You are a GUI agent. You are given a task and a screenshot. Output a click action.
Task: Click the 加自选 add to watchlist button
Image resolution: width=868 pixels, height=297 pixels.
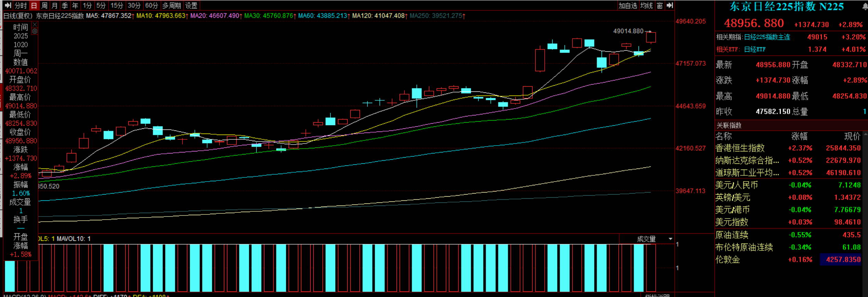[627, 5]
